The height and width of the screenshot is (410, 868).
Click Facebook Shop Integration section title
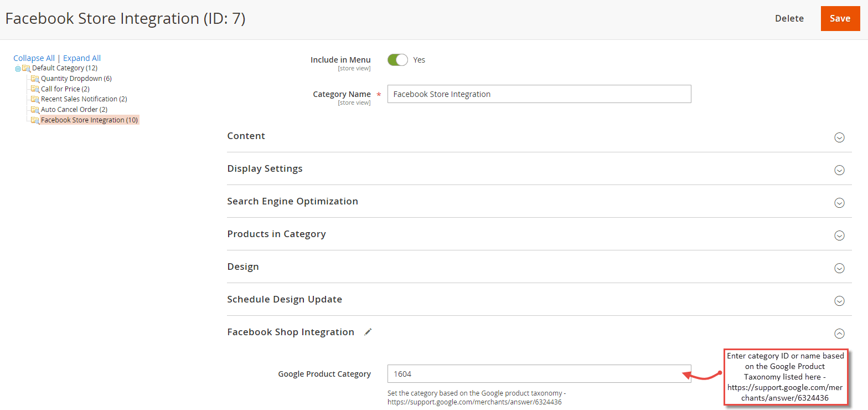(291, 332)
